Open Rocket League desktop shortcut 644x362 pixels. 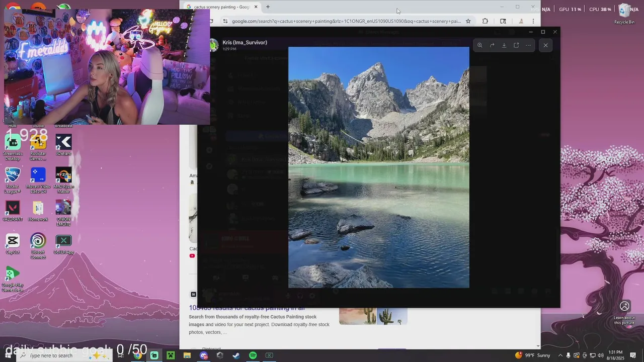pyautogui.click(x=13, y=180)
